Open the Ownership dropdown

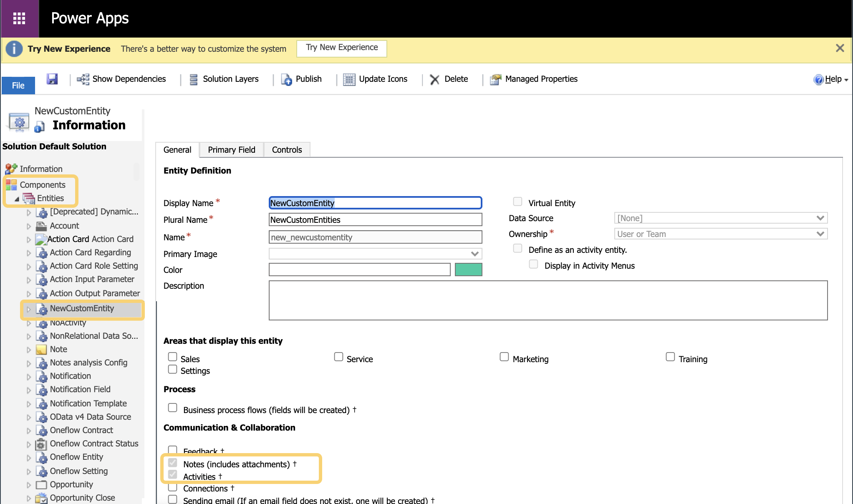click(x=721, y=234)
